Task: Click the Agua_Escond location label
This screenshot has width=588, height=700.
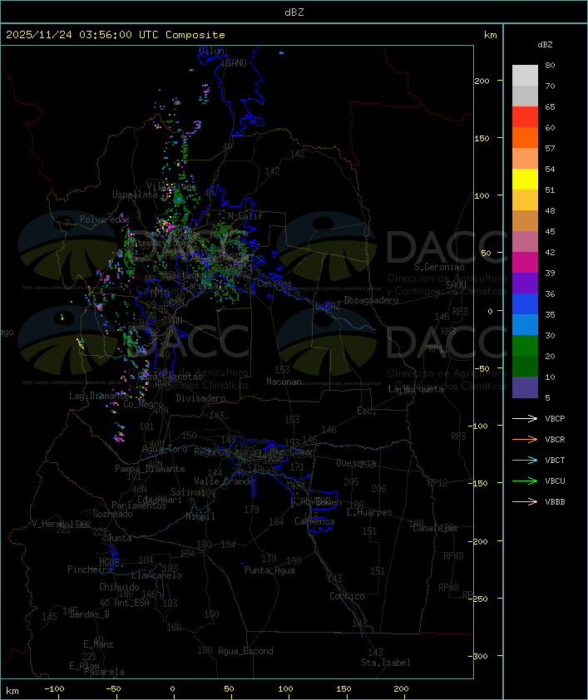Action: (x=245, y=651)
